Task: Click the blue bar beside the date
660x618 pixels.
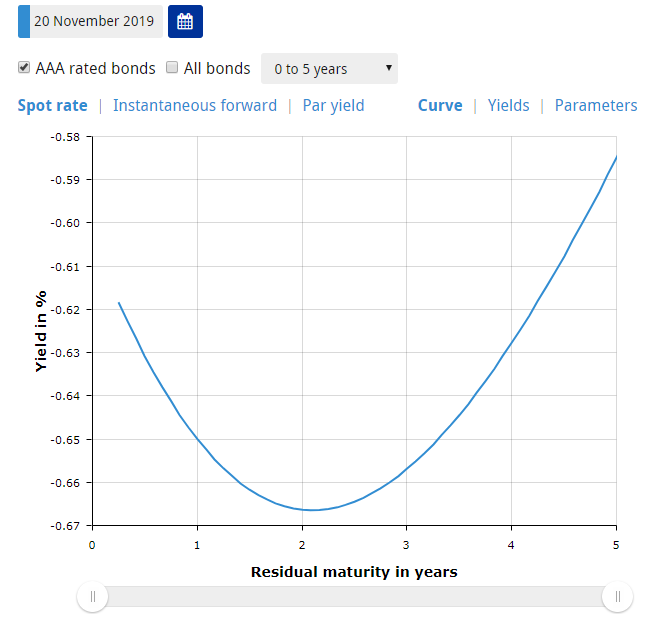Action: [x=24, y=21]
